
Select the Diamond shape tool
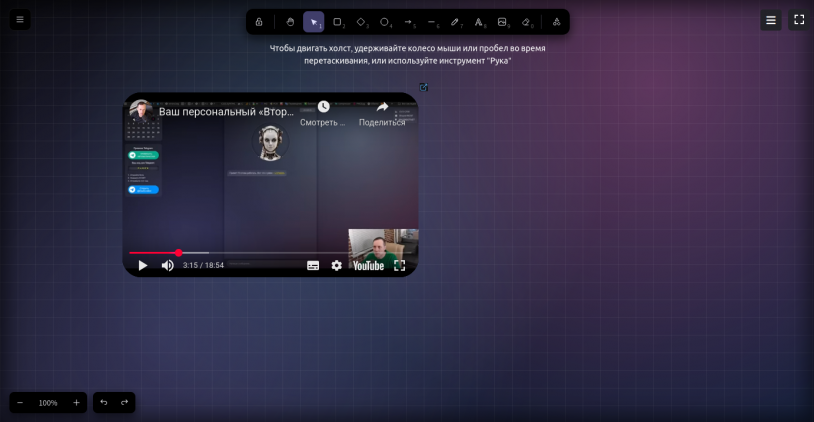pos(361,21)
